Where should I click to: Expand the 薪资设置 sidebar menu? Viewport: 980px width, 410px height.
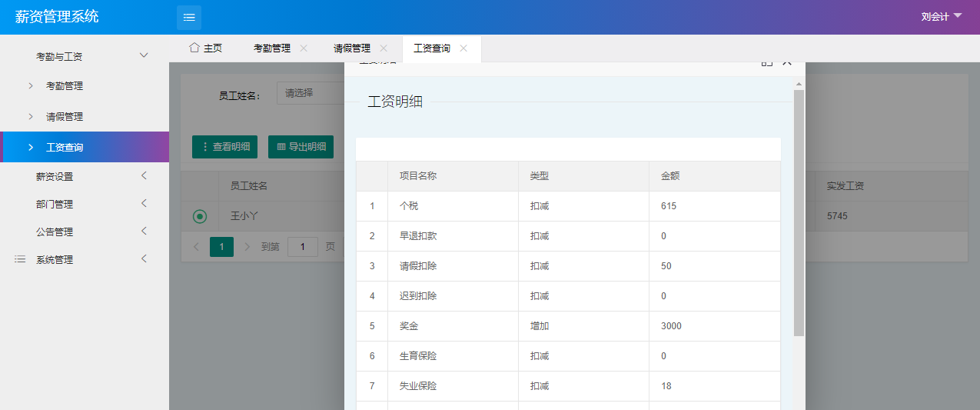pyautogui.click(x=143, y=176)
